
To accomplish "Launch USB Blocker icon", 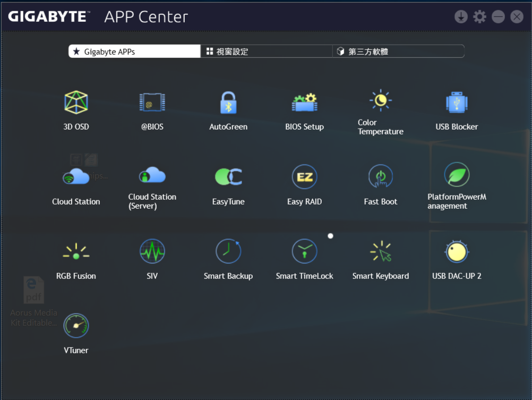I will 457,102.
